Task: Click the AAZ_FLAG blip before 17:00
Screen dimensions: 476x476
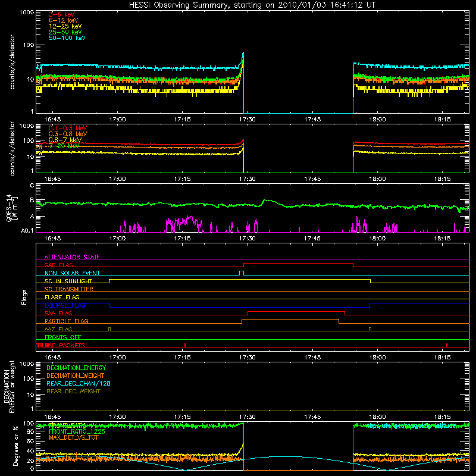Action: 109,330
